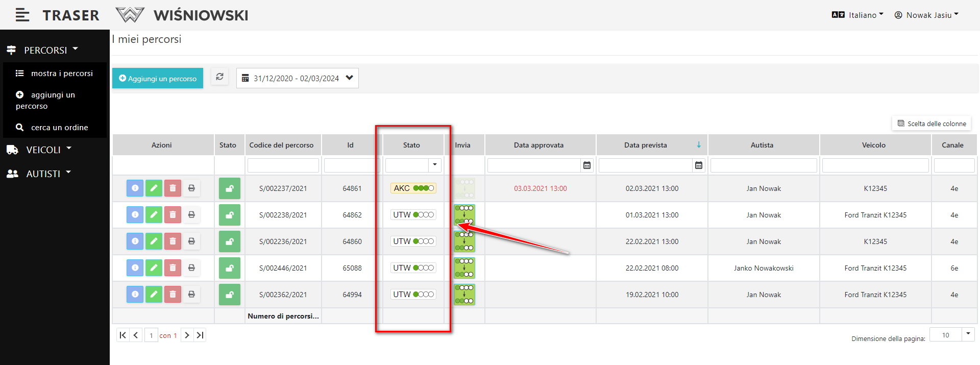The width and height of the screenshot is (980, 365).
Task: Print route S/002446/2021 using printer icon
Action: [191, 268]
